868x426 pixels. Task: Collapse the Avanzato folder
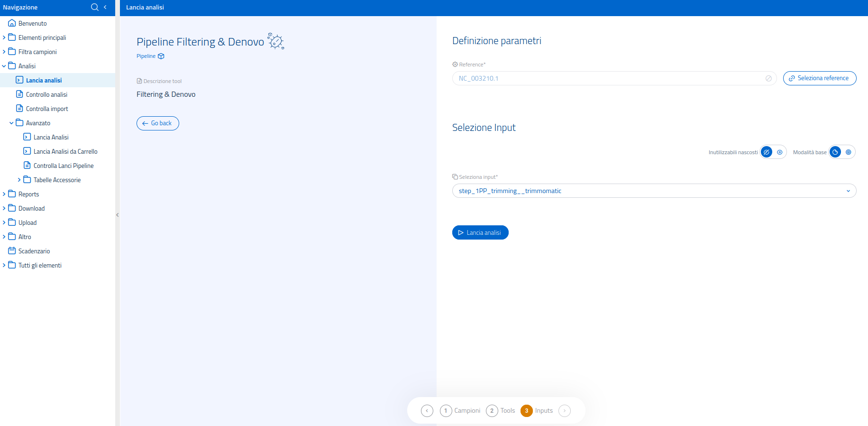coord(12,123)
